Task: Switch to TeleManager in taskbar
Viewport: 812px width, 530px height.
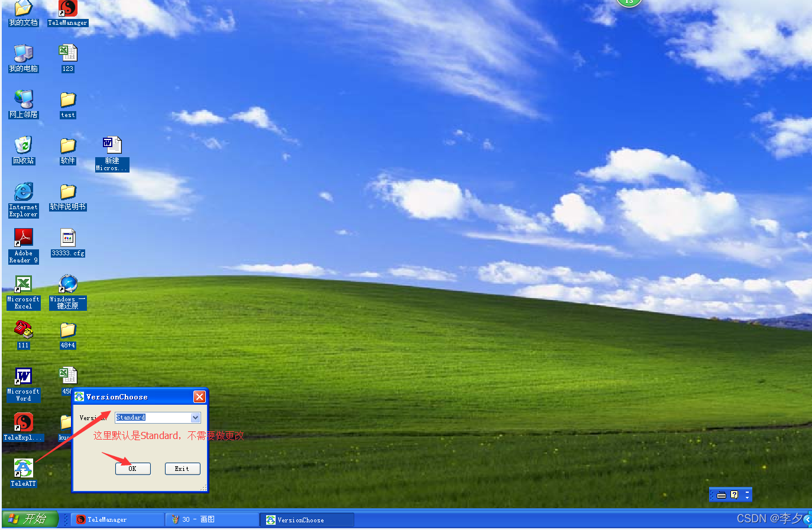Action: (x=118, y=519)
